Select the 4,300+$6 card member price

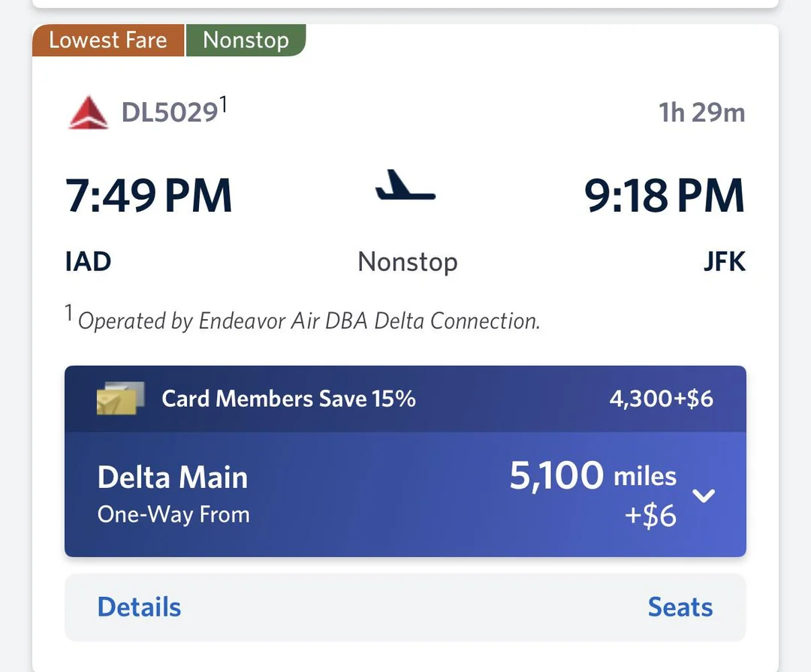(661, 399)
